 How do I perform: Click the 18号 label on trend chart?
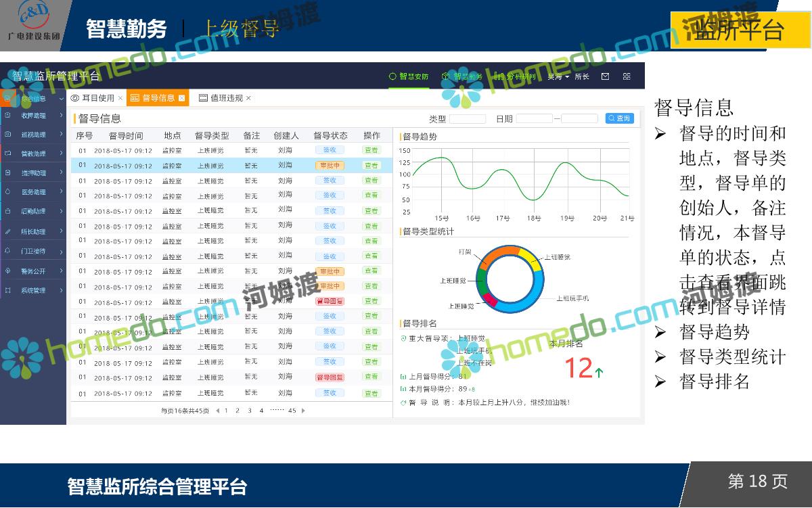pos(533,218)
